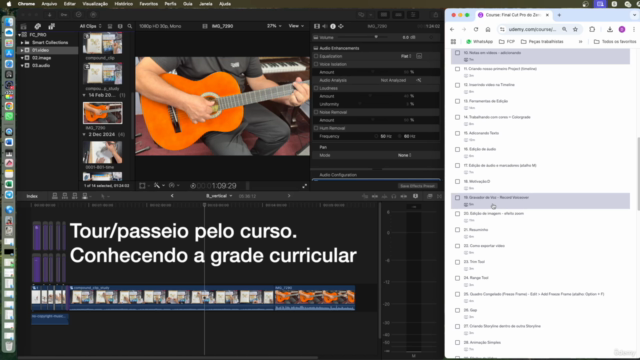Open the Pan Mode None dropdown
The width and height of the screenshot is (640, 360).
click(405, 155)
